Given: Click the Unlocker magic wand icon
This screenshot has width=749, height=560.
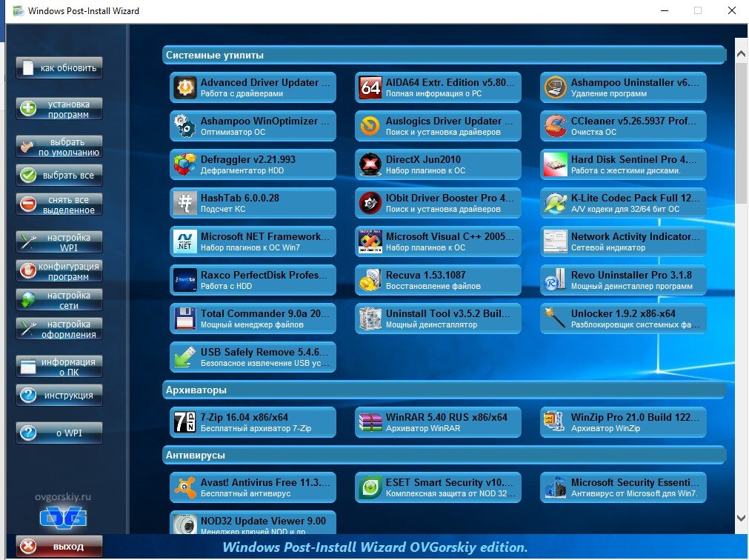Looking at the screenshot, I should click(x=556, y=319).
